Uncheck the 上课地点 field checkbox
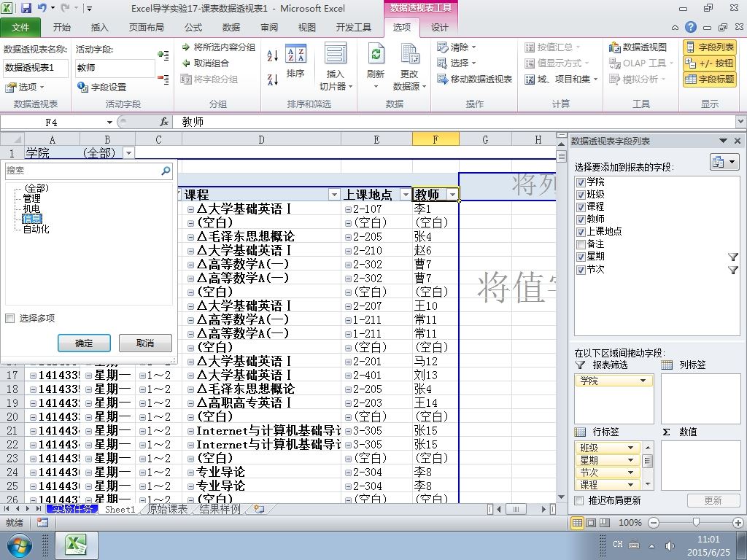Screen dimensions: 747x560 click(581, 231)
